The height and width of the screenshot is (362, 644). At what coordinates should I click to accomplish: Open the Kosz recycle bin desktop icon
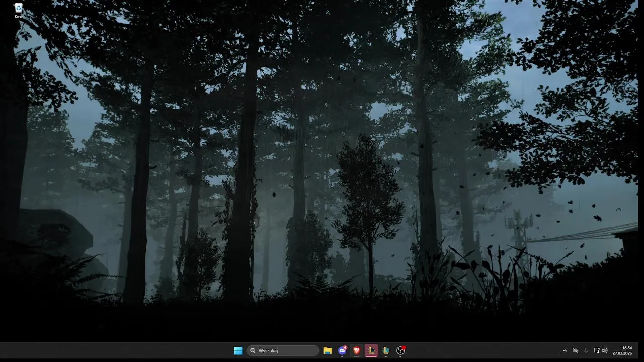coord(18,11)
